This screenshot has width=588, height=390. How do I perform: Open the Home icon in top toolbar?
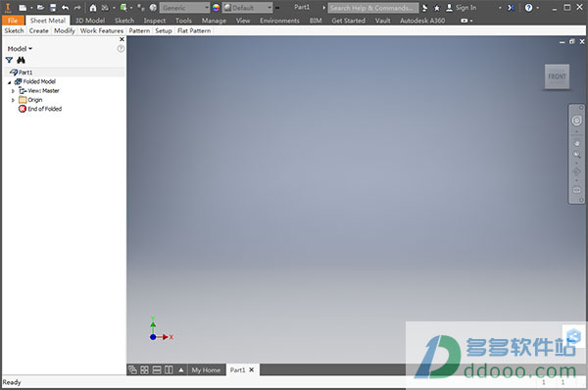(x=93, y=8)
